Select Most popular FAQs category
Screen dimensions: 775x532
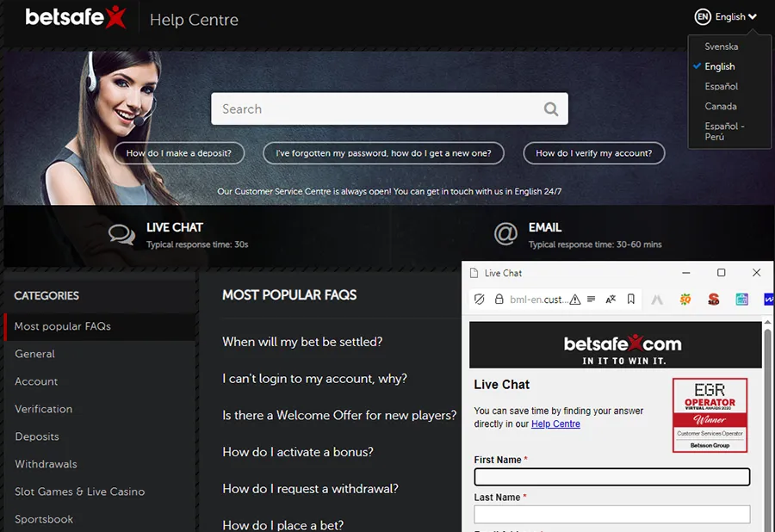[x=101, y=326]
